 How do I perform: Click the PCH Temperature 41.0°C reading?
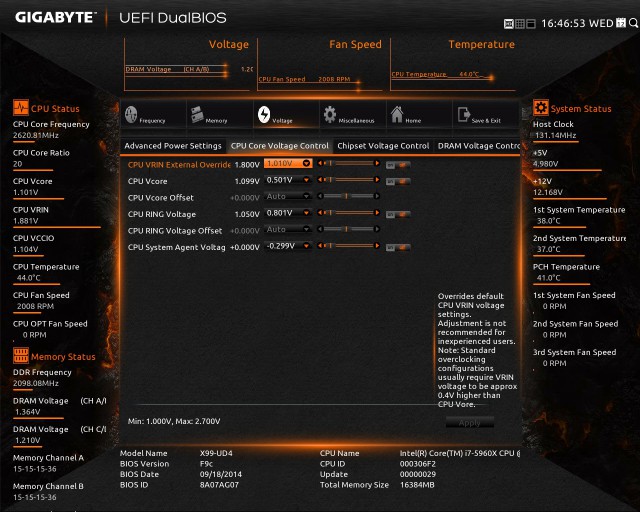[549, 278]
